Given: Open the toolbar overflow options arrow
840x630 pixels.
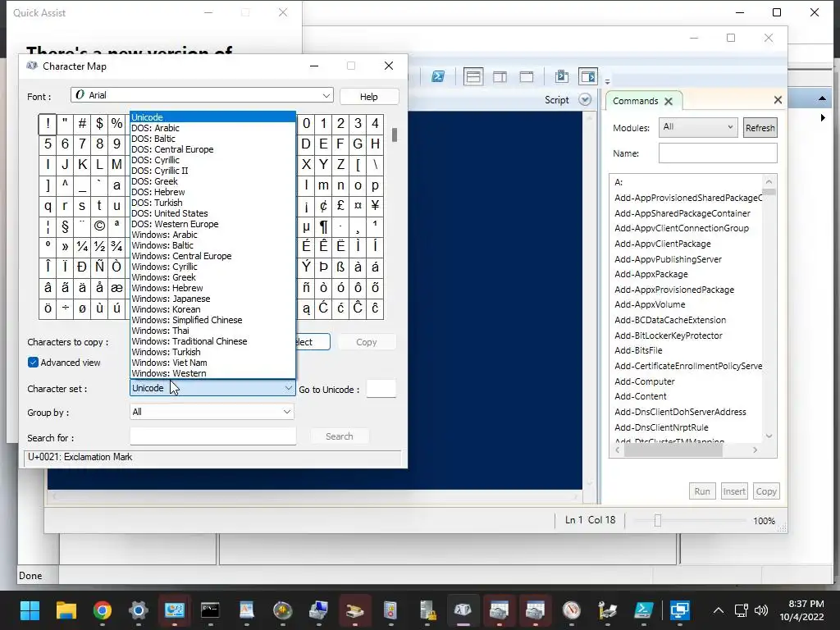Looking at the screenshot, I should (x=608, y=82).
